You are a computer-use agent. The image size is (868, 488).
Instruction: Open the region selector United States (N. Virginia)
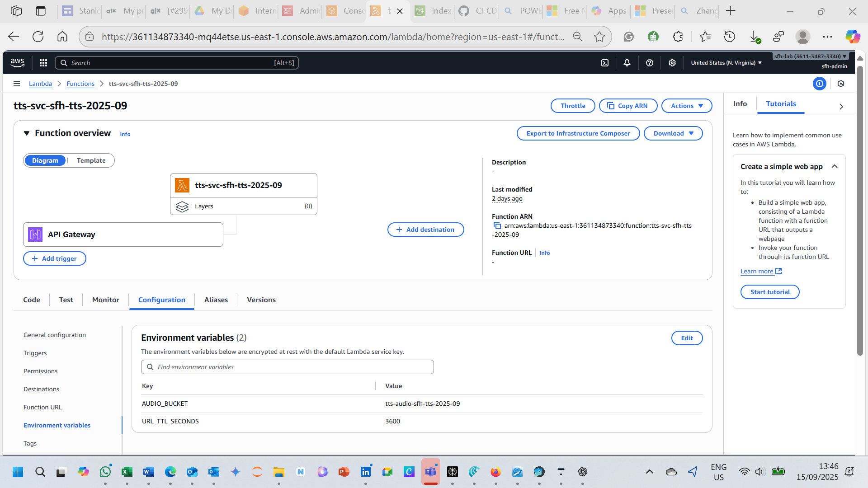coord(726,63)
